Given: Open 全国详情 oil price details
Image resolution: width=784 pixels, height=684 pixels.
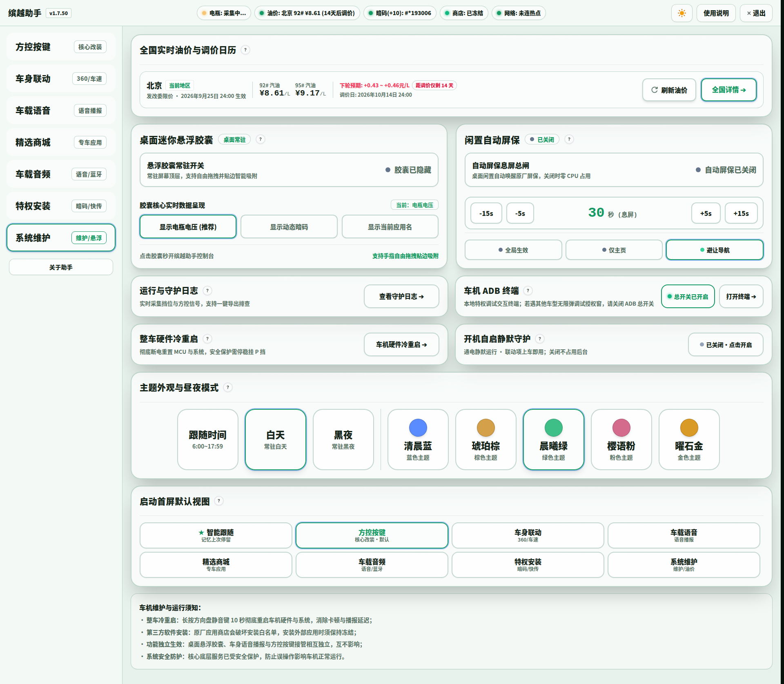Looking at the screenshot, I should pyautogui.click(x=728, y=90).
